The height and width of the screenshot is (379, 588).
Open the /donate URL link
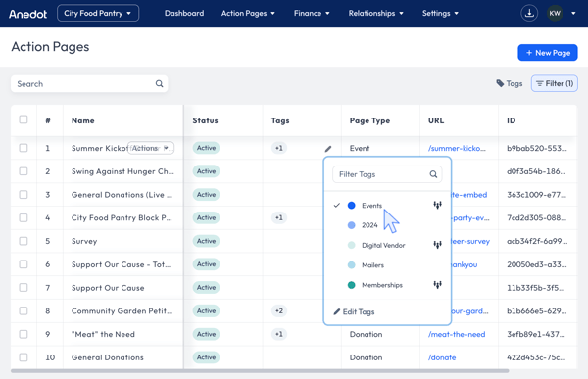coord(442,357)
